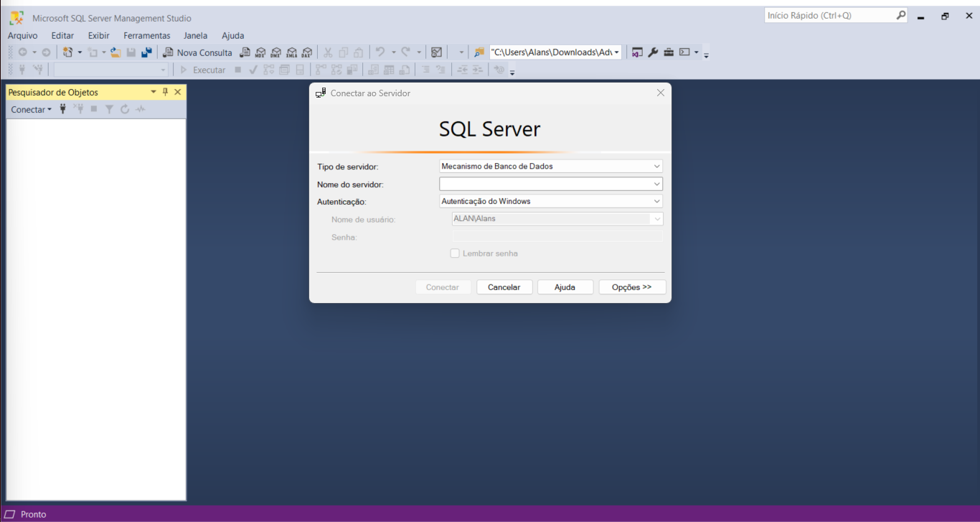Image resolution: width=980 pixels, height=522 pixels.
Task: Click the Stop square icon next to Executar
Action: (238, 70)
